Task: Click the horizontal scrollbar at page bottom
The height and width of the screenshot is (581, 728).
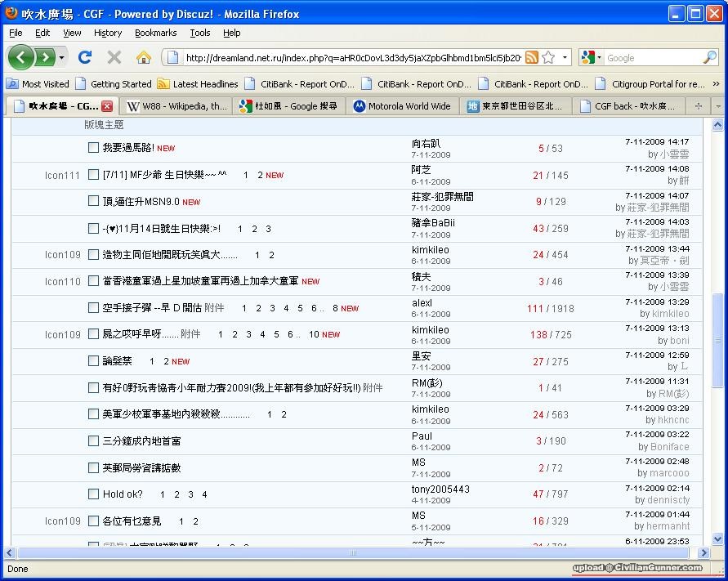Action: pos(352,553)
